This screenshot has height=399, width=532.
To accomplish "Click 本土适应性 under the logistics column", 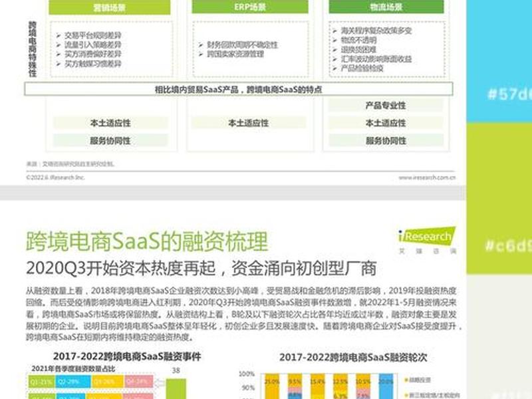I will pyautogui.click(x=386, y=123).
